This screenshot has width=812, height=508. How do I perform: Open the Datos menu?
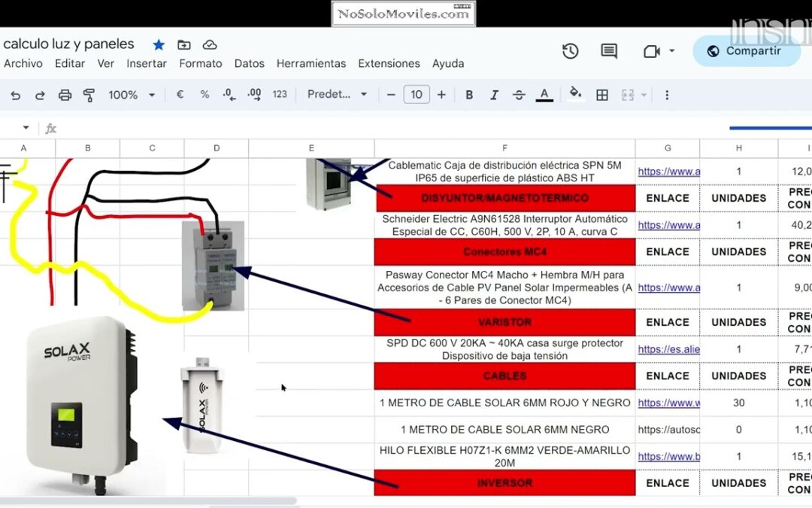pos(249,64)
